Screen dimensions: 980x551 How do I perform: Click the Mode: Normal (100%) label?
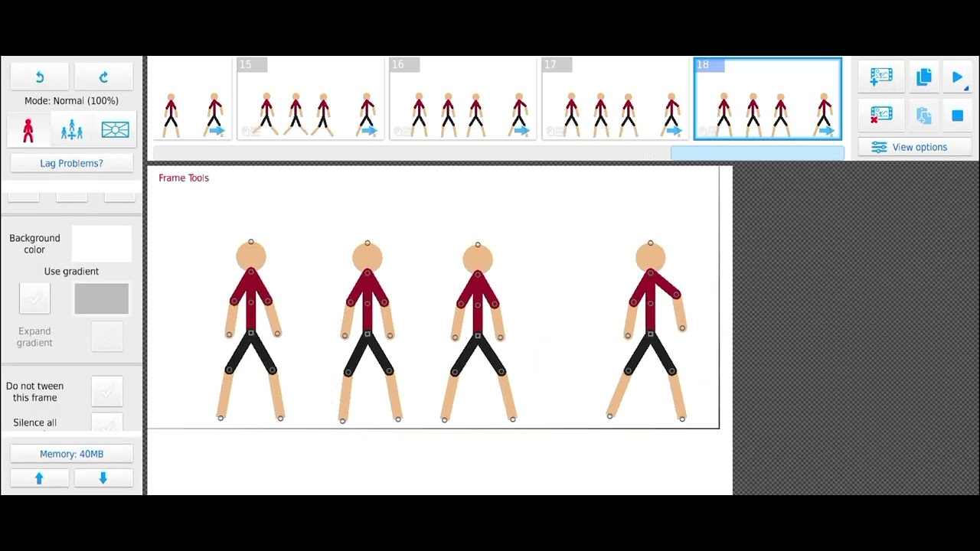click(71, 101)
